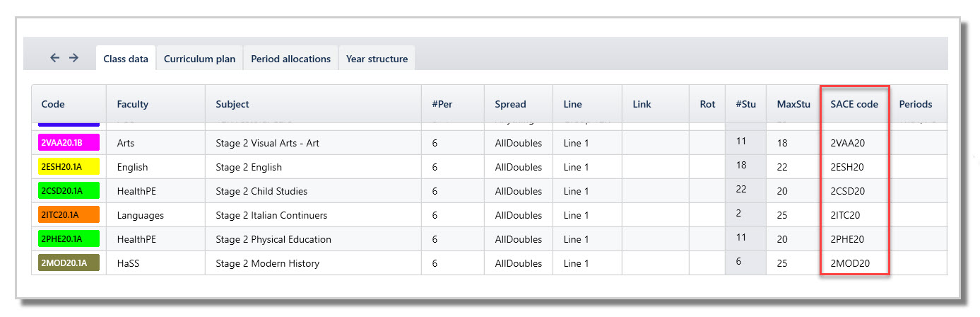Click the magenta 2VAA20.1B code swatch
This screenshot has height=317, width=980.
click(x=69, y=143)
